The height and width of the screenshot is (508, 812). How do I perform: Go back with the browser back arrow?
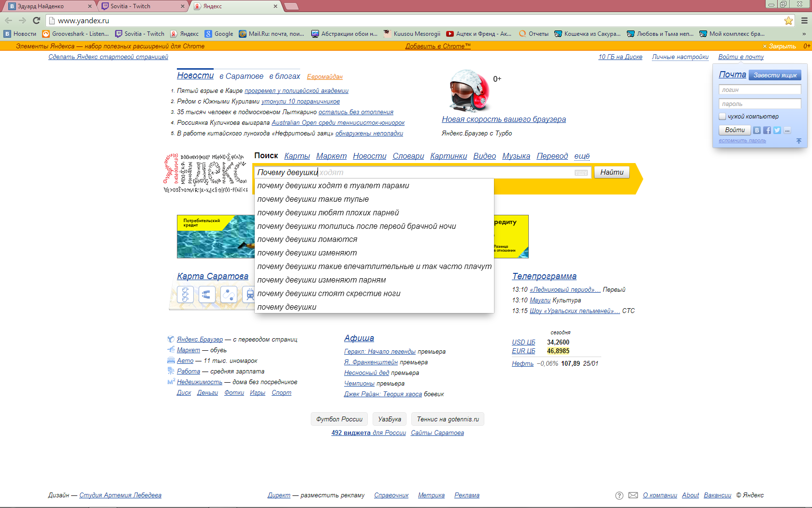coord(8,20)
